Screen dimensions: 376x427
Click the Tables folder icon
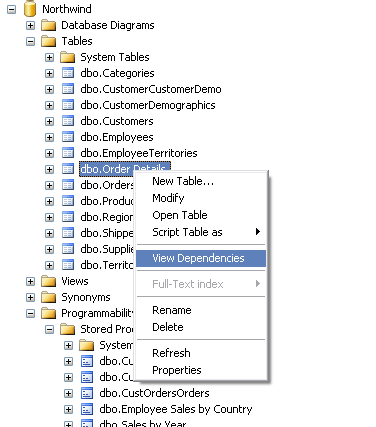click(49, 41)
